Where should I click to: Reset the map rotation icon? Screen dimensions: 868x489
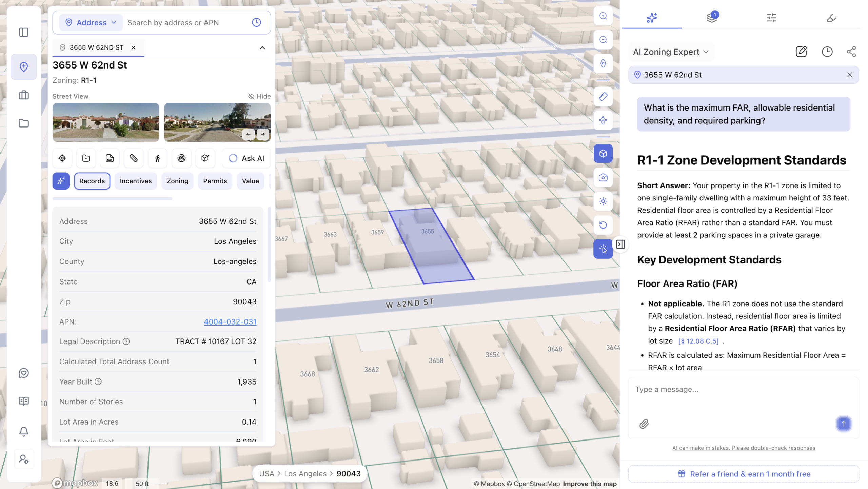(x=603, y=225)
